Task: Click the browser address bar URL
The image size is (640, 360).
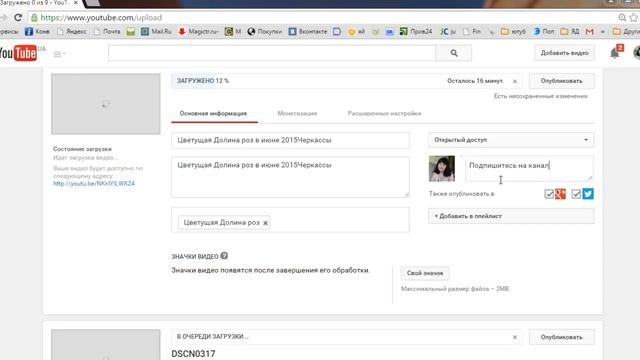Action: coord(101,18)
